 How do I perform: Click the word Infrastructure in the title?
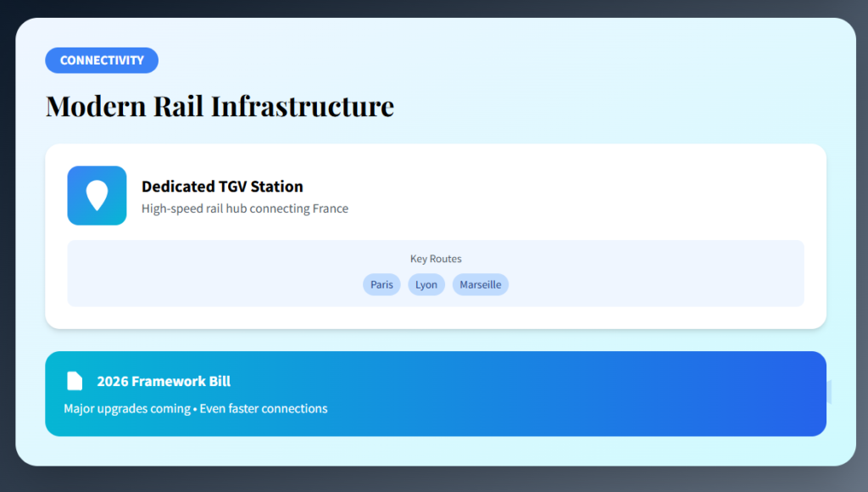coord(303,107)
